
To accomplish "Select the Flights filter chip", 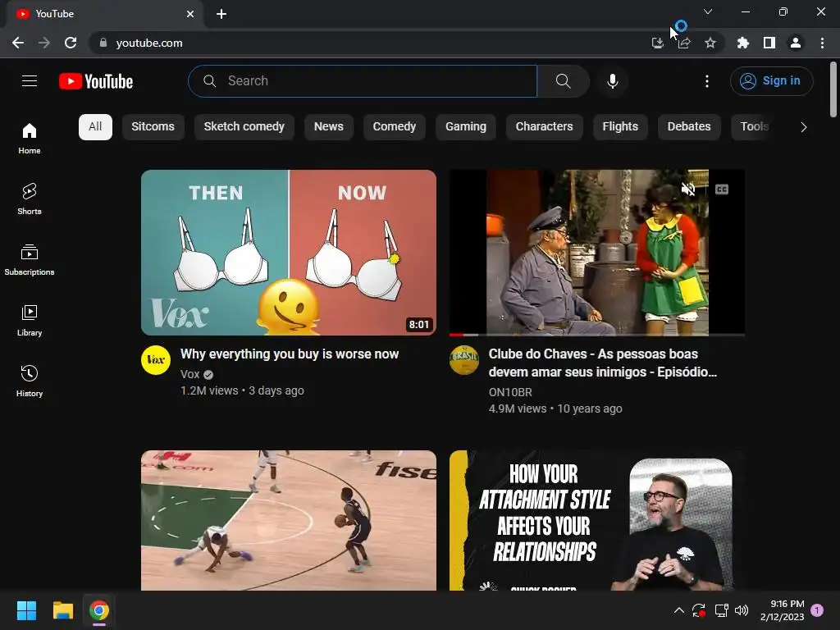I will click(620, 127).
